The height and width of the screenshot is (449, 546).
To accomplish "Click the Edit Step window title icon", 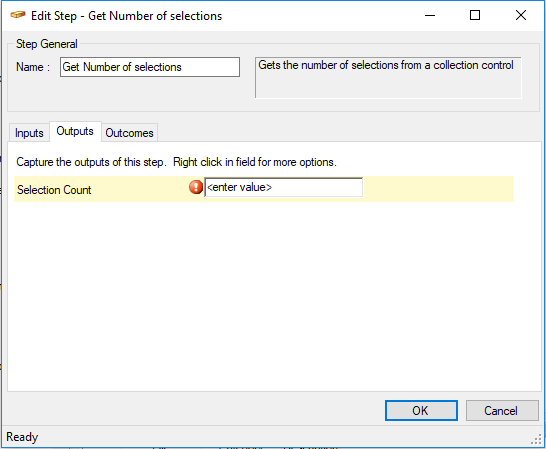I will click(x=18, y=15).
